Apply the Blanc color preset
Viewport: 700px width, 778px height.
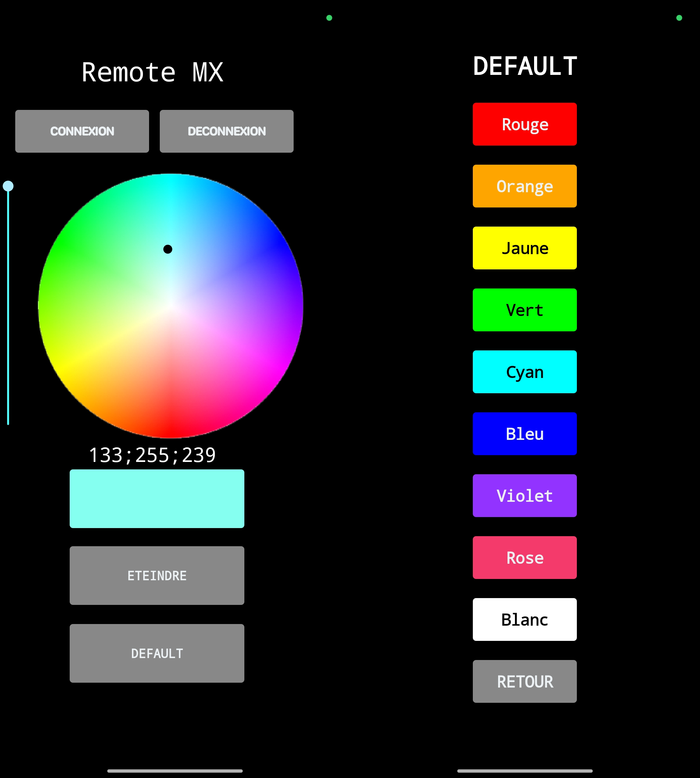[524, 619]
